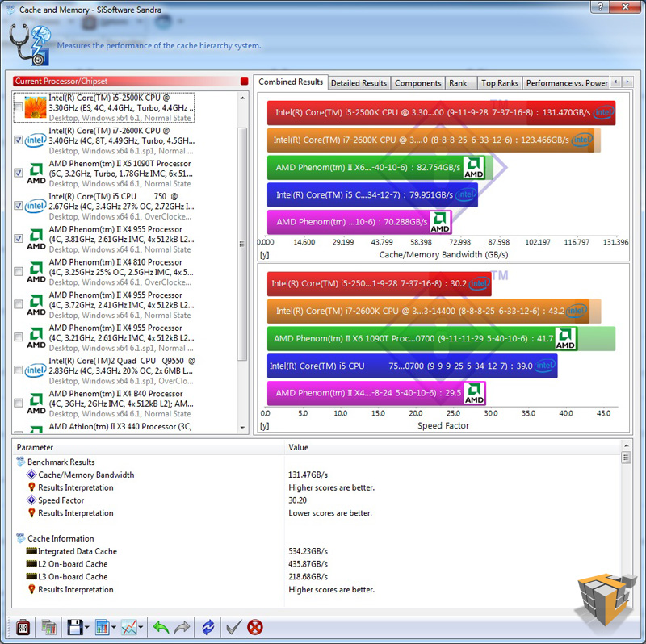Switch to the Performance vs. Power tab
Viewport: 646px width, 644px height.
click(567, 83)
